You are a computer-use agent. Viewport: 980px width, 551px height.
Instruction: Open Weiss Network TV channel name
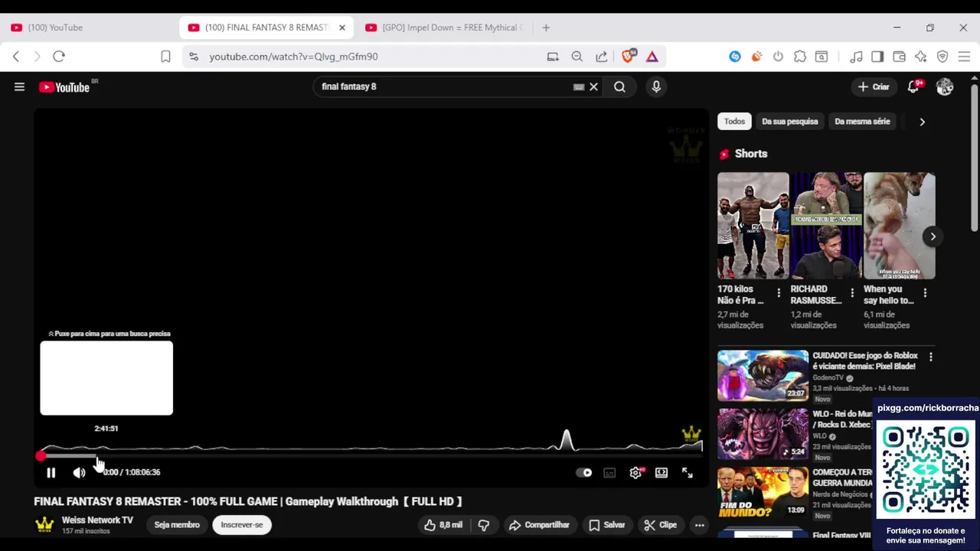(97, 520)
